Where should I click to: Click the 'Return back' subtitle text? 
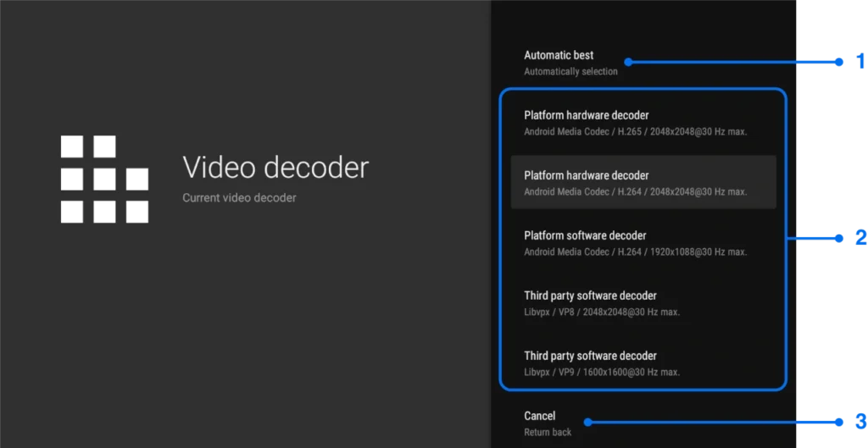pyautogui.click(x=548, y=432)
